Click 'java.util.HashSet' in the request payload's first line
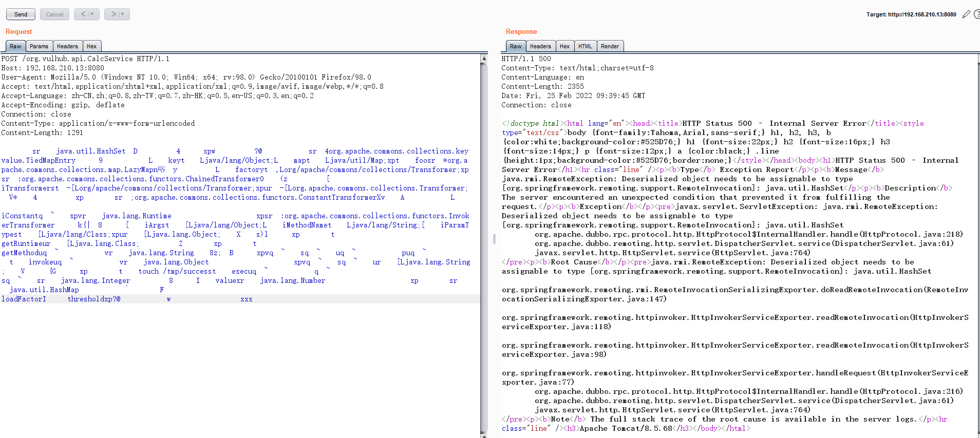Image resolution: width=980 pixels, height=438 pixels. tap(91, 151)
